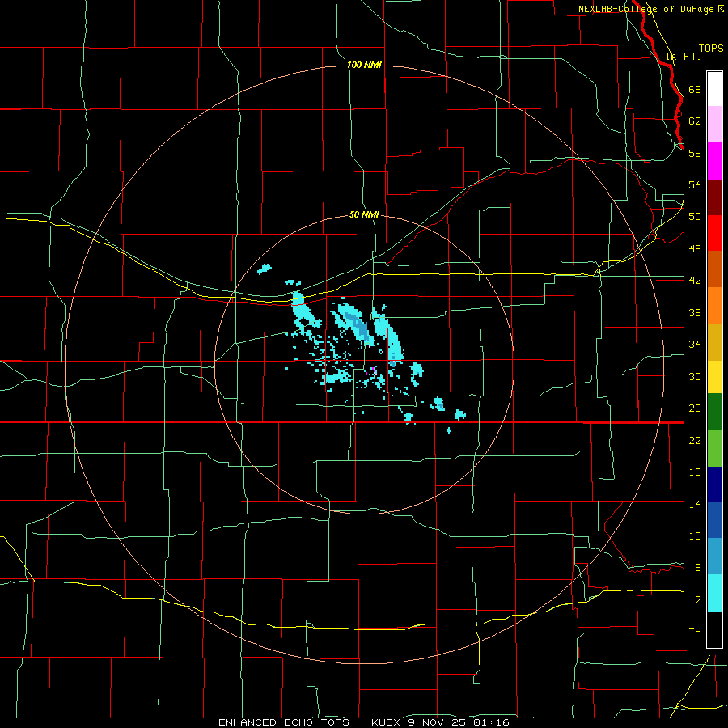This screenshot has width=728, height=728.
Task: Select the gold legend swatch
Action: [x=714, y=342]
